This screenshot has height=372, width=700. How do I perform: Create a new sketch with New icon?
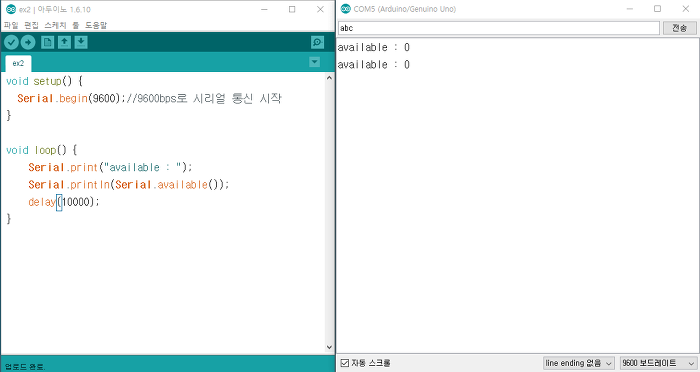[47, 42]
